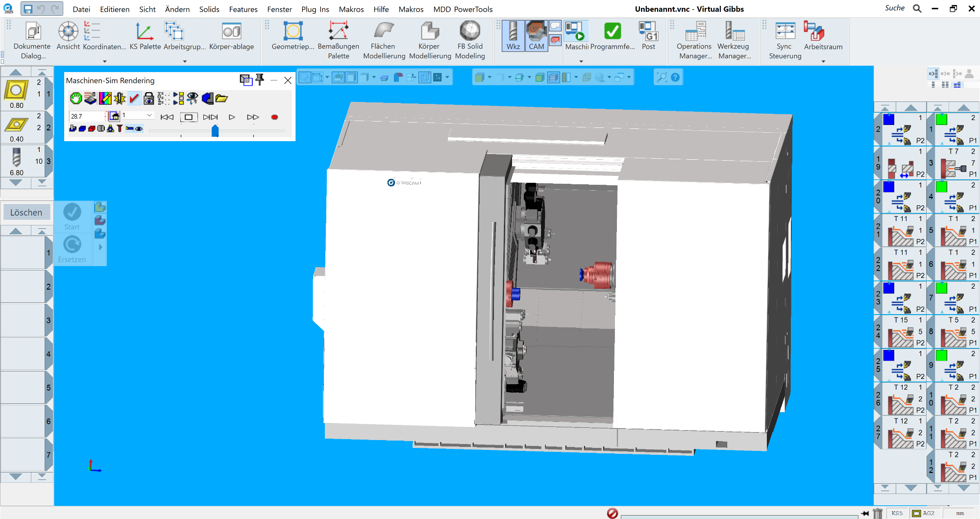Expand the Maschinensimulation dropdown arrow
The width and height of the screenshot is (980, 519).
(581, 62)
